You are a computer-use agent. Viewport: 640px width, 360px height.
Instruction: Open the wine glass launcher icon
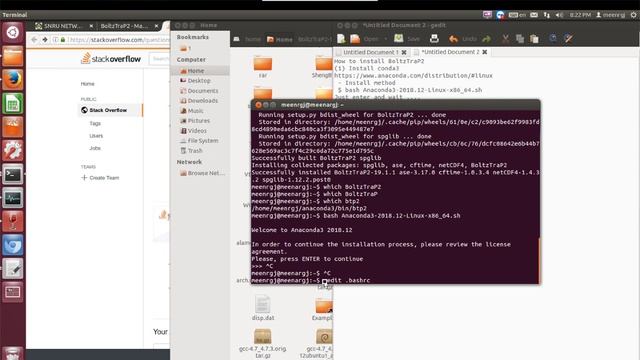point(13,222)
